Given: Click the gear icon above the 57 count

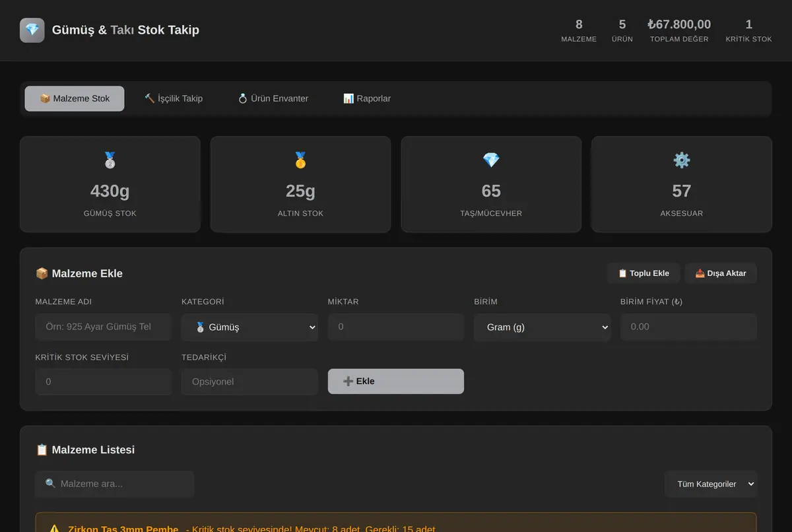Looking at the screenshot, I should point(682,160).
